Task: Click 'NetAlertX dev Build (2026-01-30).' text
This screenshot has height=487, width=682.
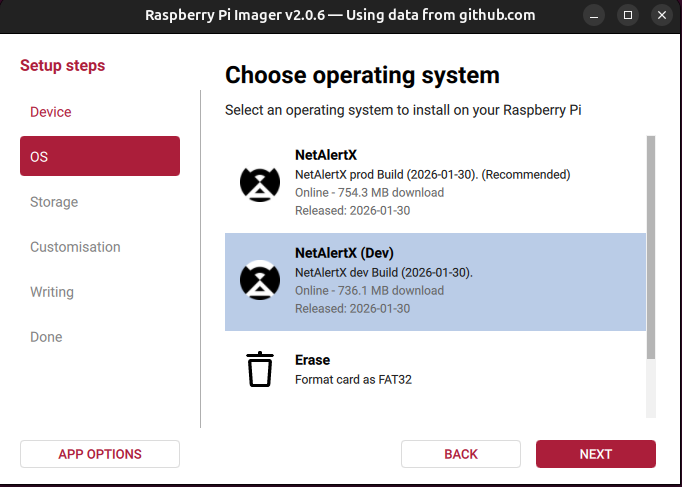Action: click(384, 273)
